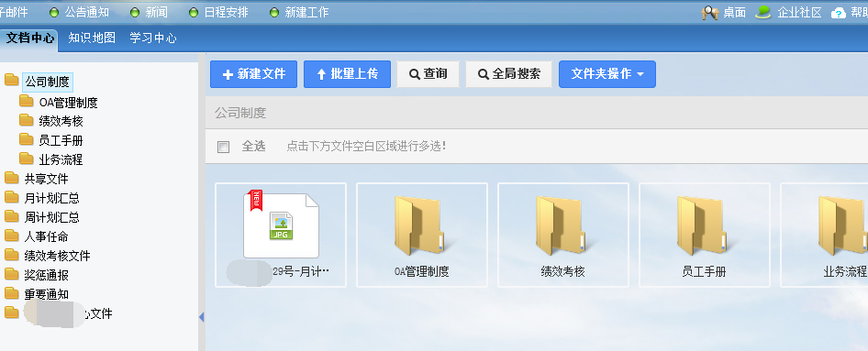This screenshot has height=351, width=868.
Task: Open 日程安排 in the top menu
Action: click(227, 12)
